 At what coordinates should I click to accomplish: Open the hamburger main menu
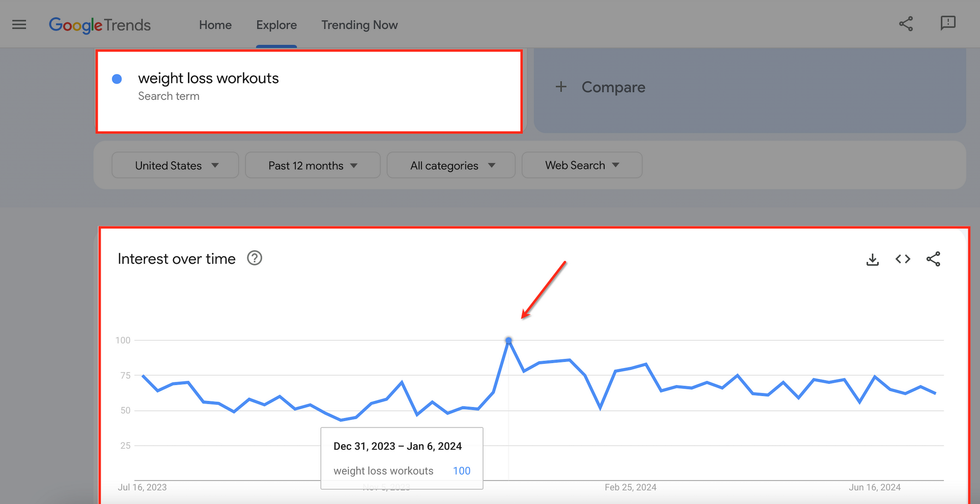(19, 25)
